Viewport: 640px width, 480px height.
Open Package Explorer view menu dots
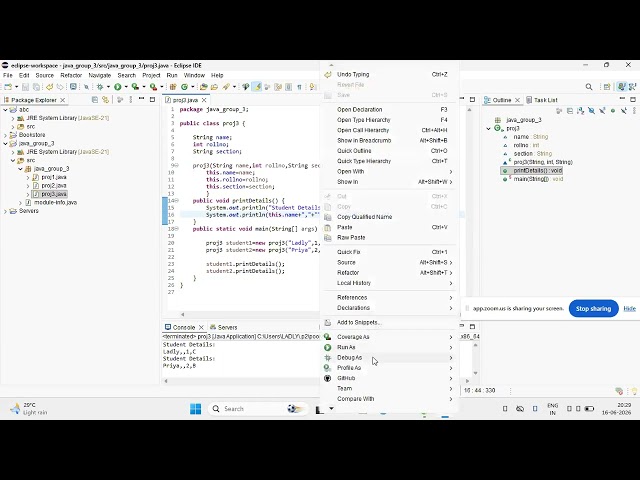(131, 100)
